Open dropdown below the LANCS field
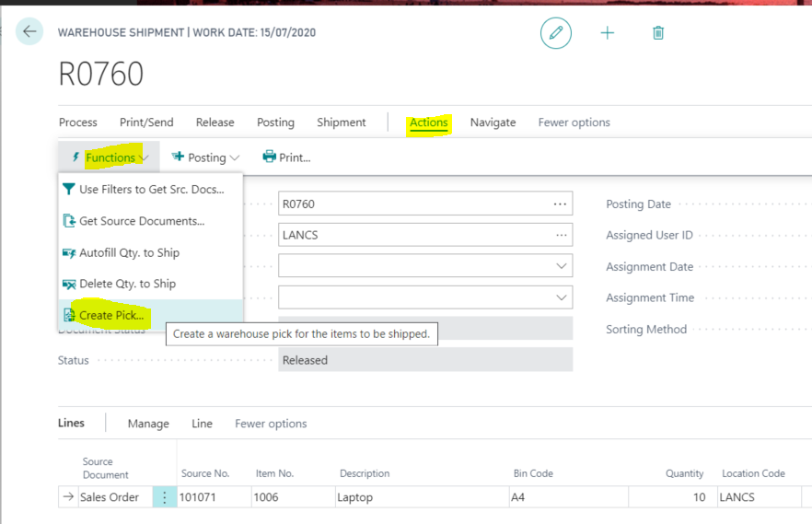Viewport: 812px width, 524px height. 561,266
